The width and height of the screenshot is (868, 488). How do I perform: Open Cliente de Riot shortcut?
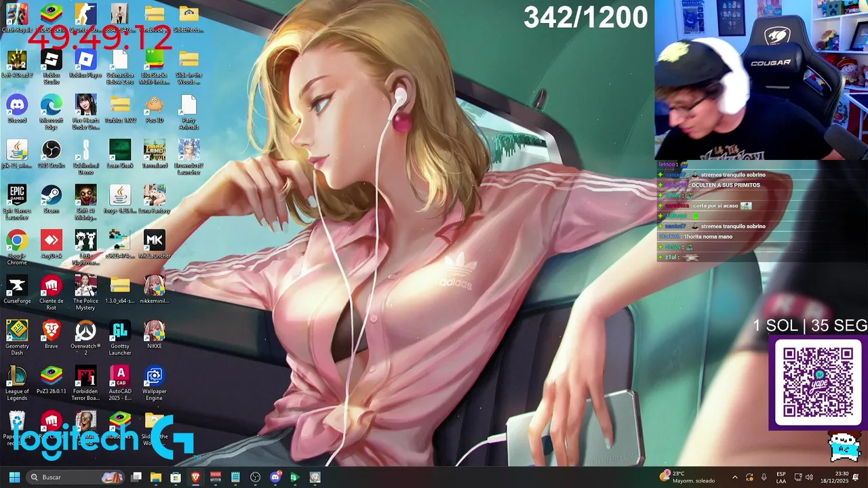(x=52, y=293)
